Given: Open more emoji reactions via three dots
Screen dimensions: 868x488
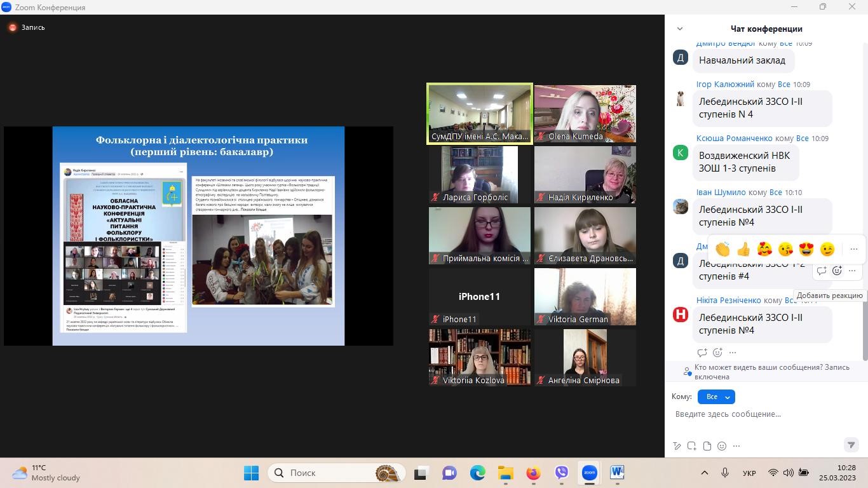Looking at the screenshot, I should pyautogui.click(x=854, y=249).
